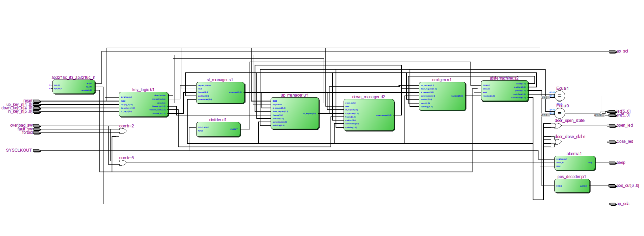The image size is (644, 236).
Task: Click the door_close_state gate symbol
Action: pos(558,142)
